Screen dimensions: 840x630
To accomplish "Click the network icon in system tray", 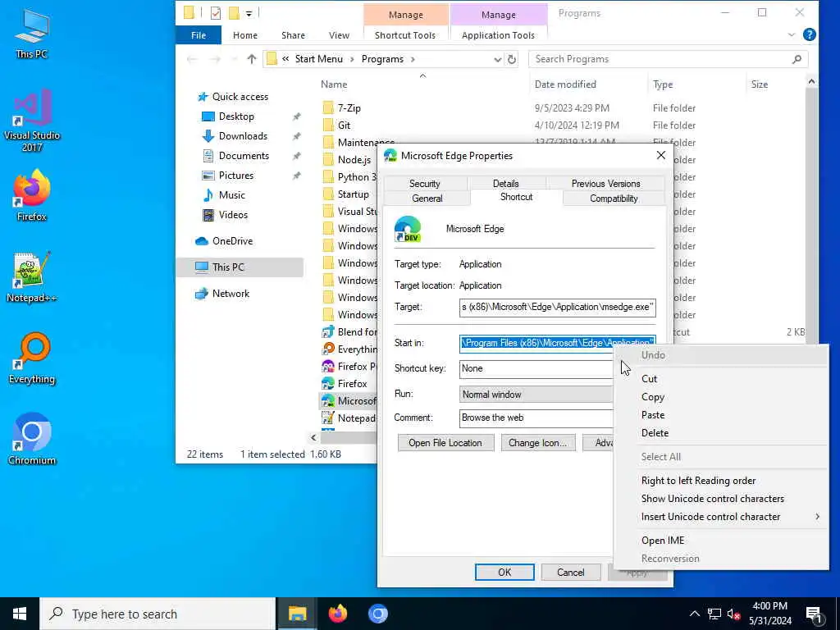I will click(714, 614).
